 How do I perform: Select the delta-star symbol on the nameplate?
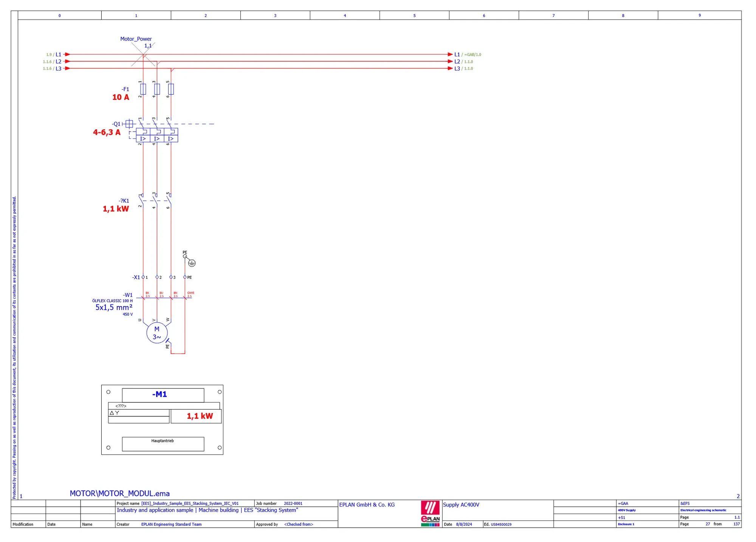coord(115,413)
